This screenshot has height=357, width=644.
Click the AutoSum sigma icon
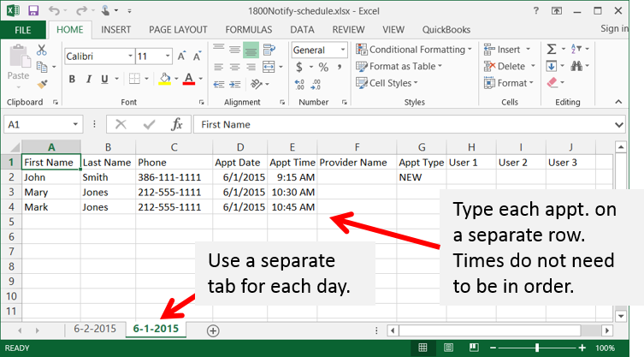pos(552,50)
